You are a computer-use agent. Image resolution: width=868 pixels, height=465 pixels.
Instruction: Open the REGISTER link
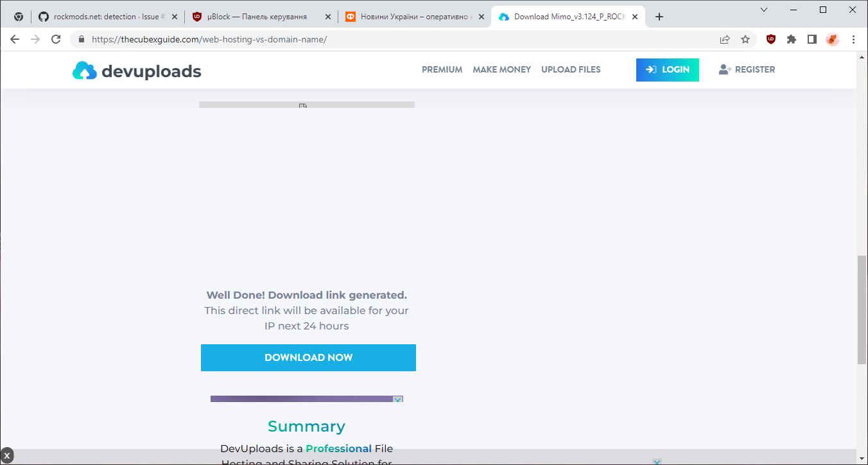coord(754,69)
